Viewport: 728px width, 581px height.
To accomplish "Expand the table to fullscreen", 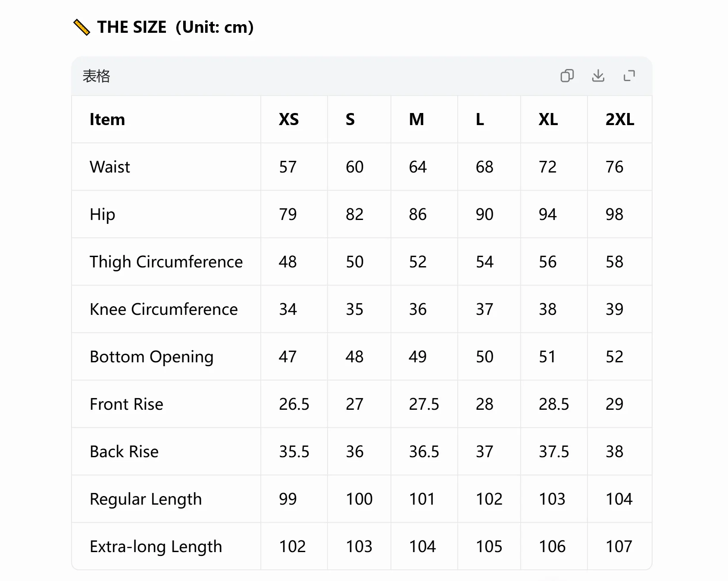I will click(629, 76).
